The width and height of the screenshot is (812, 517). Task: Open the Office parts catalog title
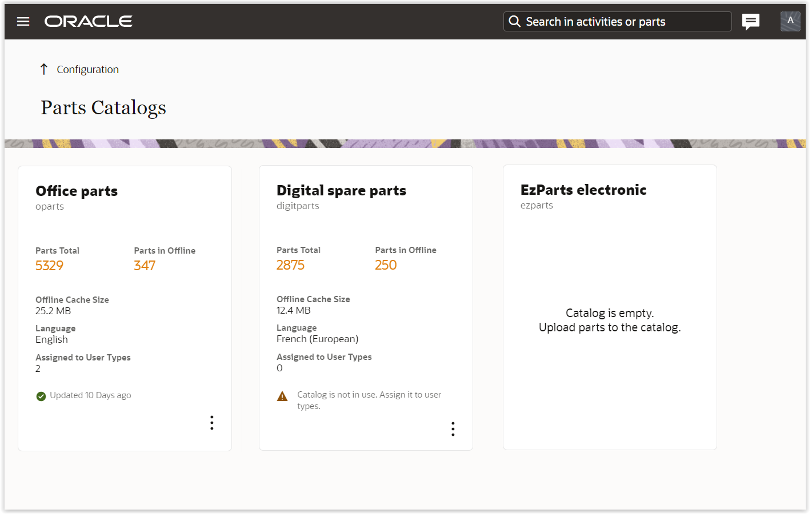coord(77,191)
